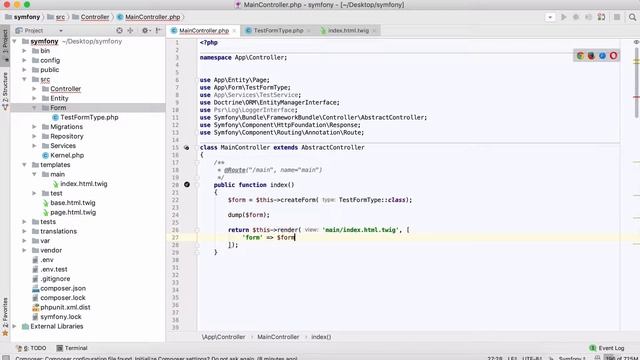The image size is (640, 360).
Task: Expand External Libraries node
Action: tap(14, 326)
